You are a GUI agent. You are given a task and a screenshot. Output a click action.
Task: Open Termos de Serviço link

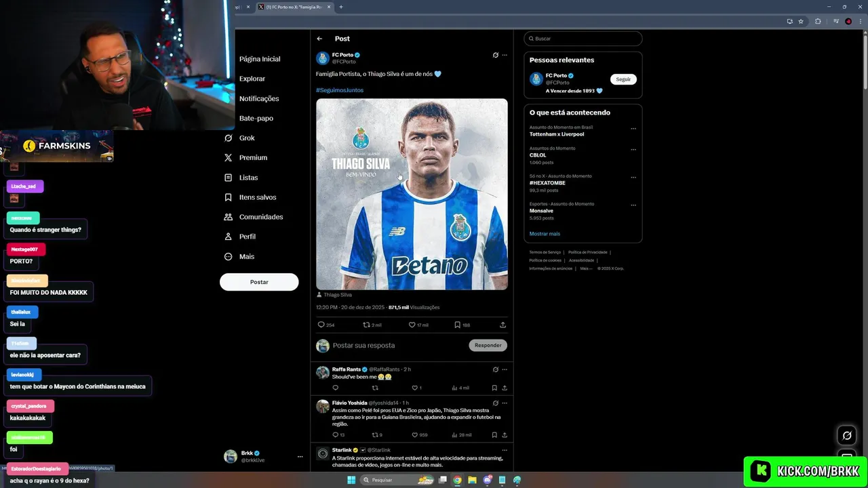pos(545,252)
